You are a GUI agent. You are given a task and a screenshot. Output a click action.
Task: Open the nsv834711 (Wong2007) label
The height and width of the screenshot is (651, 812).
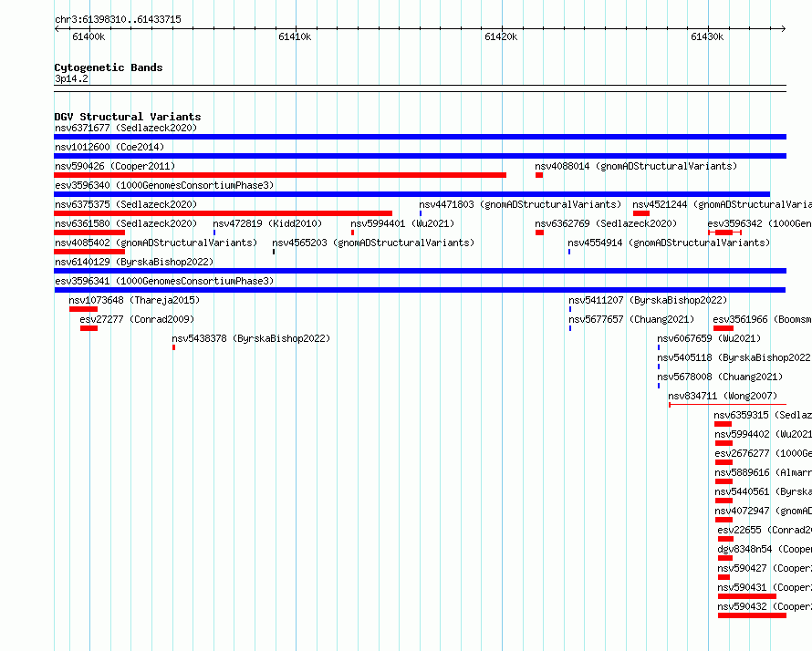pos(723,396)
